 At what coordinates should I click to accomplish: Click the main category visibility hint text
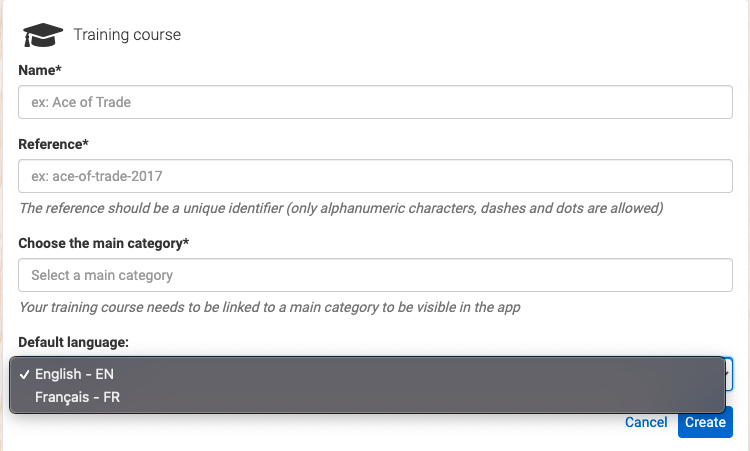click(x=270, y=307)
